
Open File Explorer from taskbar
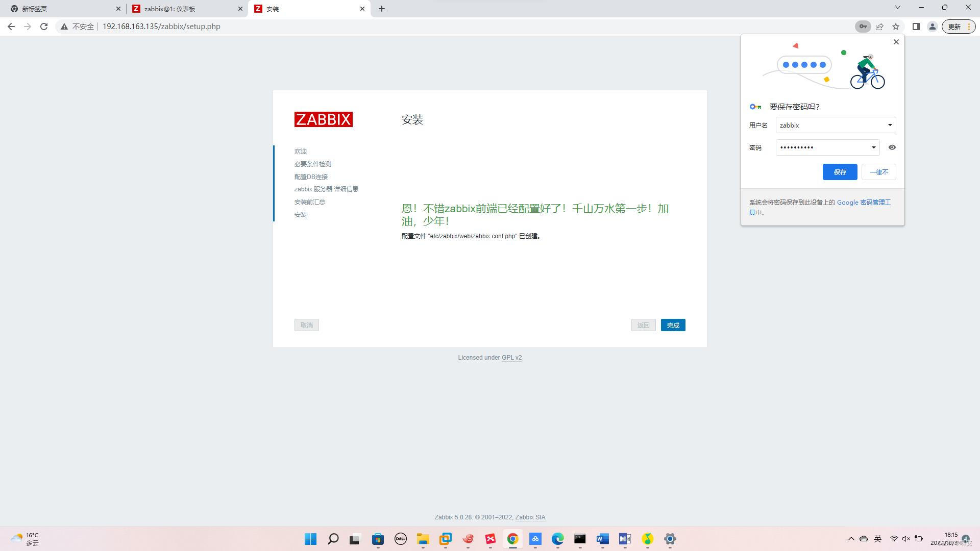[423, 539]
